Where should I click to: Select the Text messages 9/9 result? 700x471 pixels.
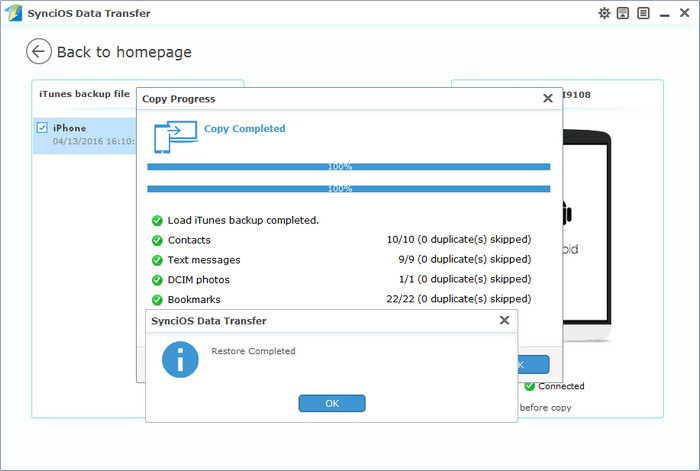[464, 259]
